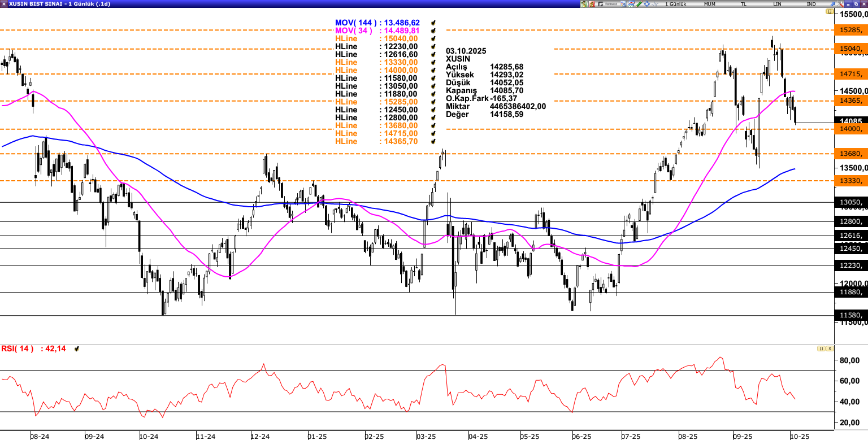Toggle the MOV(34) indicator checkmark
This screenshot has height=440, width=868.
(x=433, y=31)
